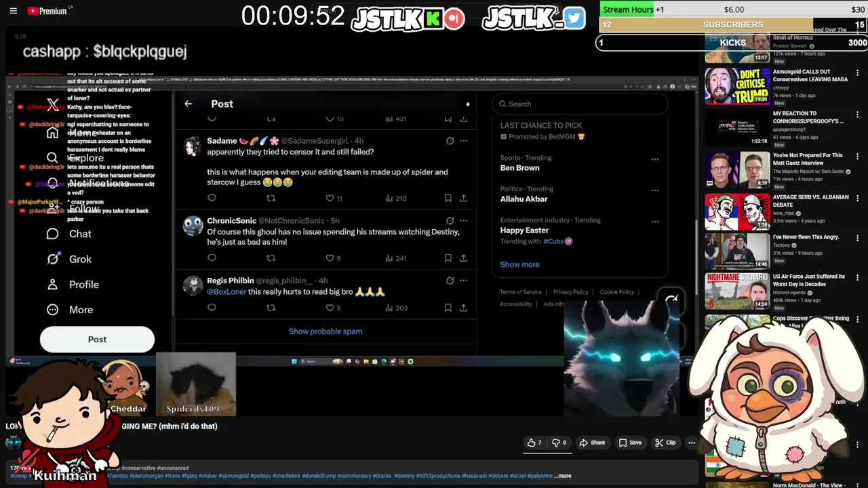This screenshot has height=488, width=868.
Task: Open menu for Matt Gaetz Interview video
Action: pyautogui.click(x=858, y=157)
